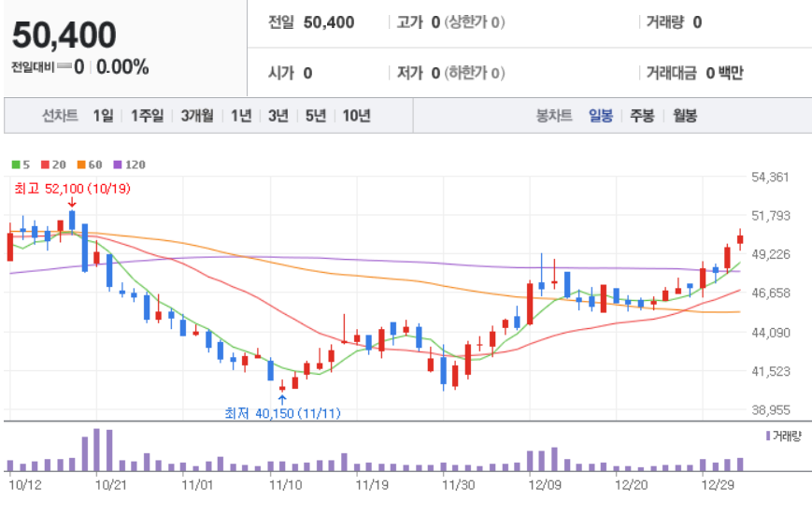
Task: Click the blue up arrow at 최저 candle
Action: (x=282, y=400)
